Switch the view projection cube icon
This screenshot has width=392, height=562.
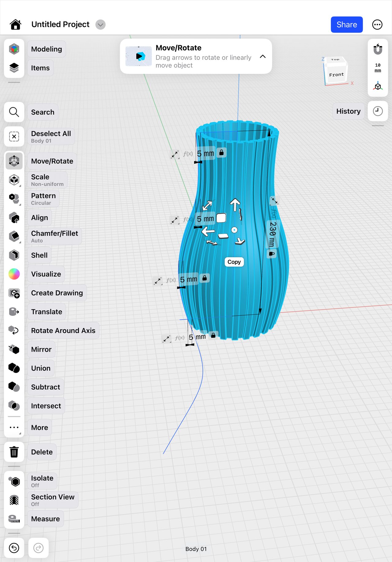tap(378, 86)
